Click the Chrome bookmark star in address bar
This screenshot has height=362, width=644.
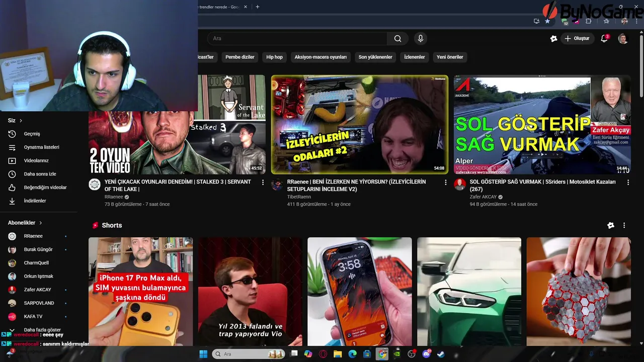547,21
